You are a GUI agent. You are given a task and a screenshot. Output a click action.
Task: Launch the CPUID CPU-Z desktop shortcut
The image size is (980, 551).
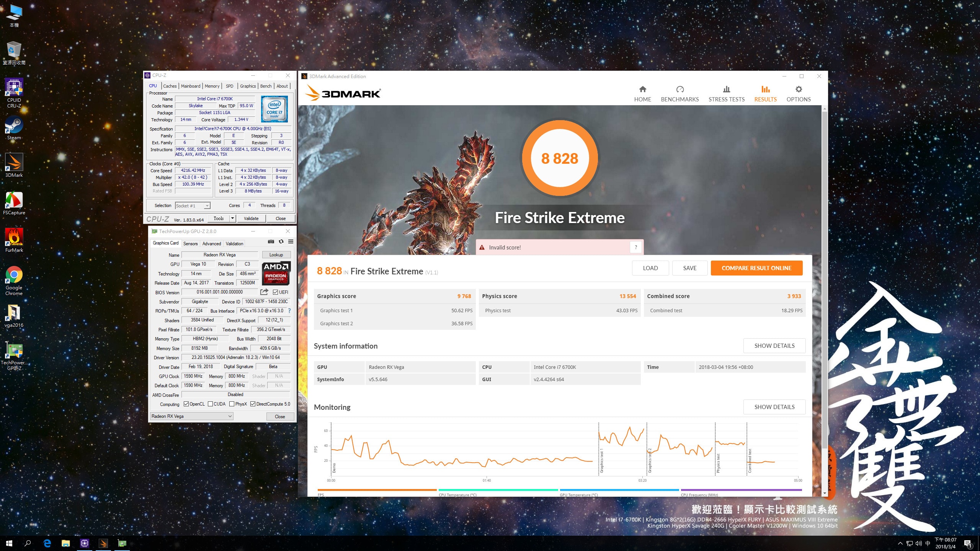pyautogui.click(x=14, y=93)
